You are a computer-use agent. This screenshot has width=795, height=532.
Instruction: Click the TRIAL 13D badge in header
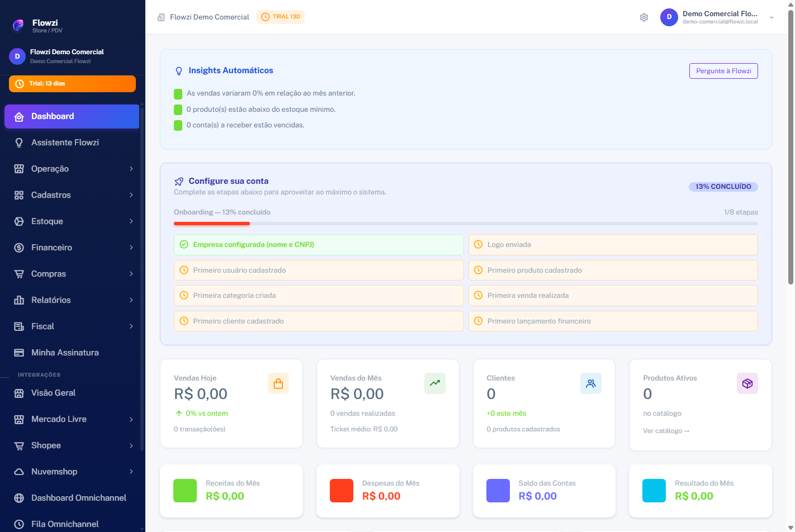[x=280, y=17]
